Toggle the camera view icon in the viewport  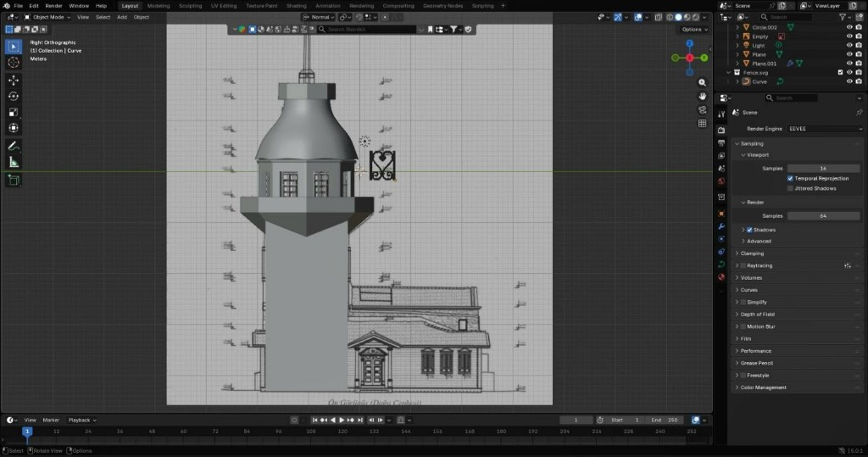702,109
